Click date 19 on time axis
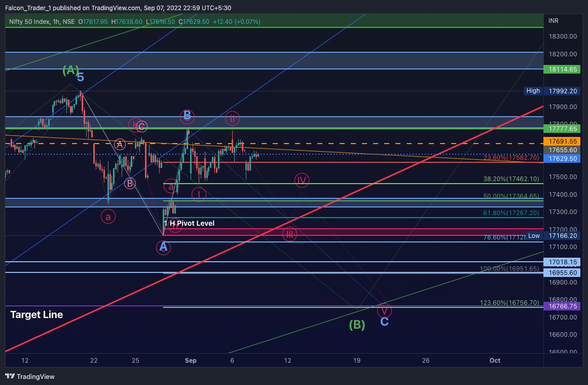Screen dimensions: 588x385 tap(357, 361)
